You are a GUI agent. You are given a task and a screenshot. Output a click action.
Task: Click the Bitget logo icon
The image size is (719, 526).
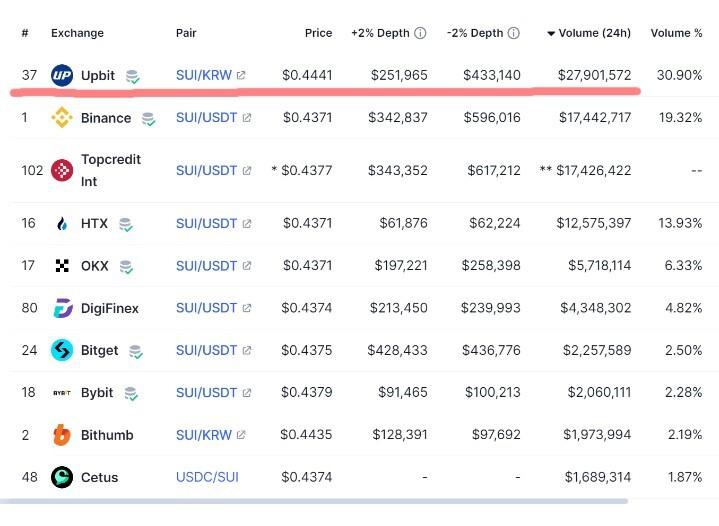tap(62, 350)
